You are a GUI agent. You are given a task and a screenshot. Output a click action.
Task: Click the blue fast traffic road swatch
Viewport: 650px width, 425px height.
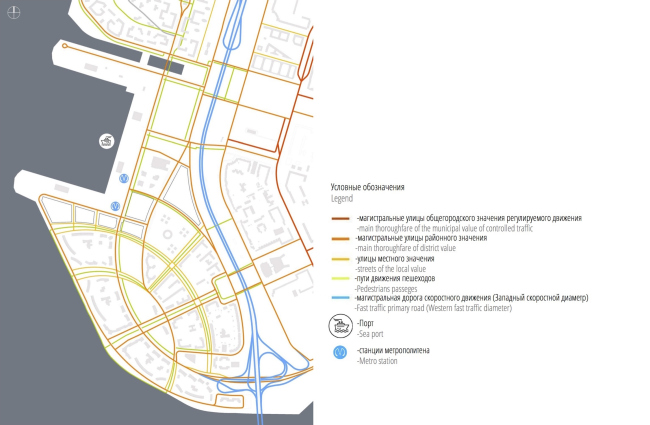click(342, 298)
